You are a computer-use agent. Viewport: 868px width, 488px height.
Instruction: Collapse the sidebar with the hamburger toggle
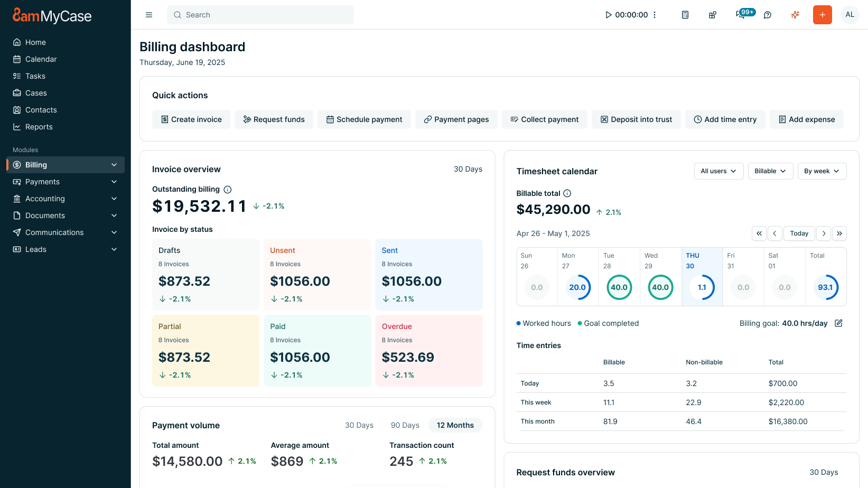click(x=148, y=15)
